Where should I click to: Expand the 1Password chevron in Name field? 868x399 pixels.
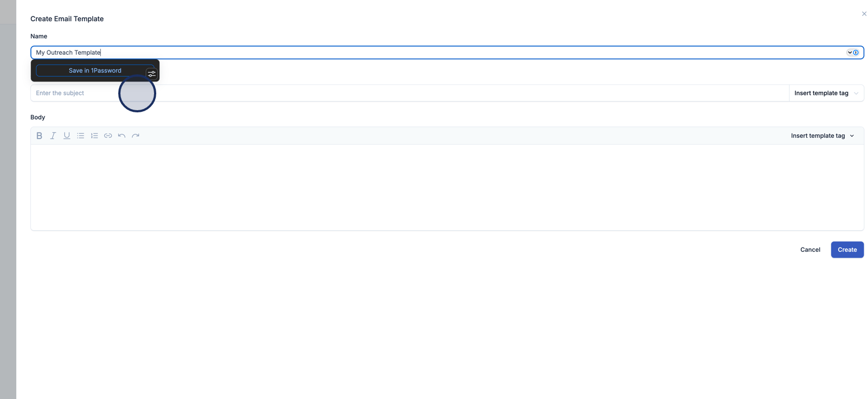[x=850, y=53]
